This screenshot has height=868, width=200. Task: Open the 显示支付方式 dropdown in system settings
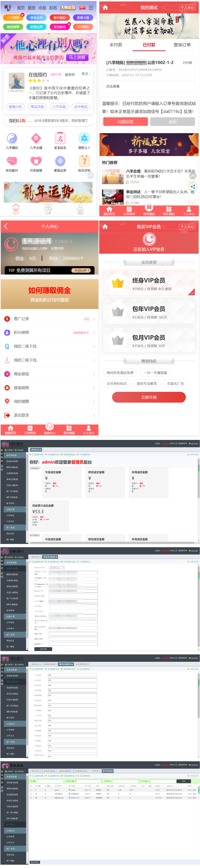pyautogui.click(x=57, y=568)
